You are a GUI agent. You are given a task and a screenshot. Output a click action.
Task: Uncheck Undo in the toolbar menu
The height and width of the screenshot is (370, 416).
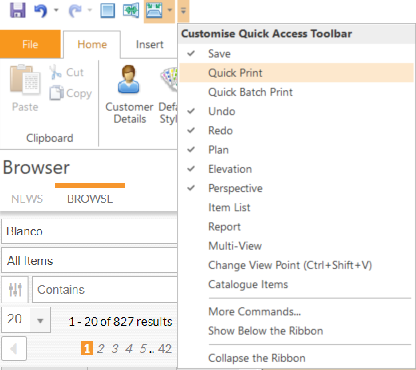pyautogui.click(x=295, y=111)
